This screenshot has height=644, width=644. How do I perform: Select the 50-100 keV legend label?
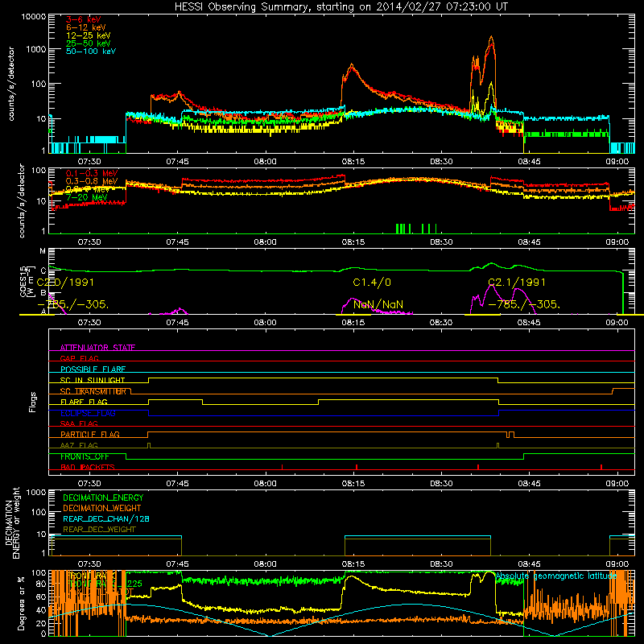pyautogui.click(x=90, y=52)
